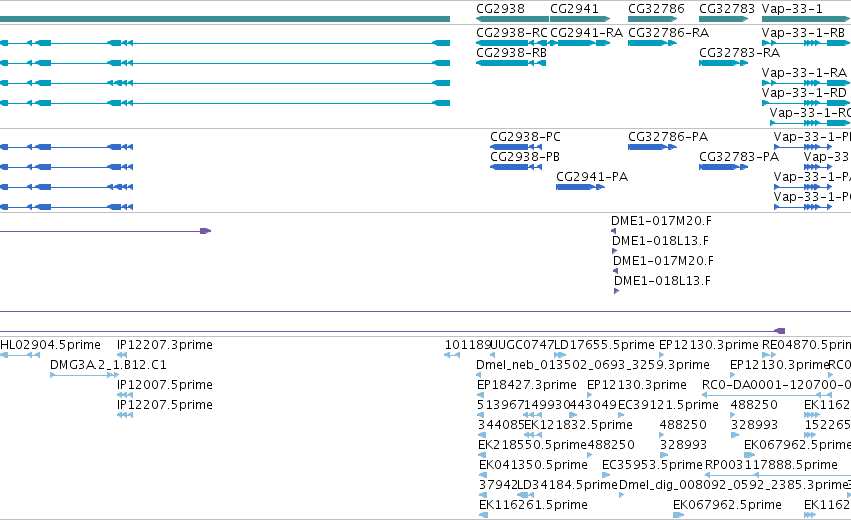The image size is (851, 520).
Task: Select EST EK121832.5prime
Action: click(x=579, y=425)
